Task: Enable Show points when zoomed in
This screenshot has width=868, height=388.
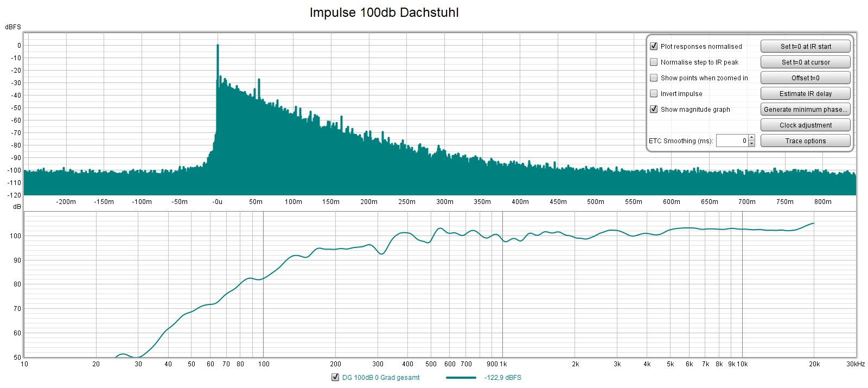Action: click(x=654, y=78)
